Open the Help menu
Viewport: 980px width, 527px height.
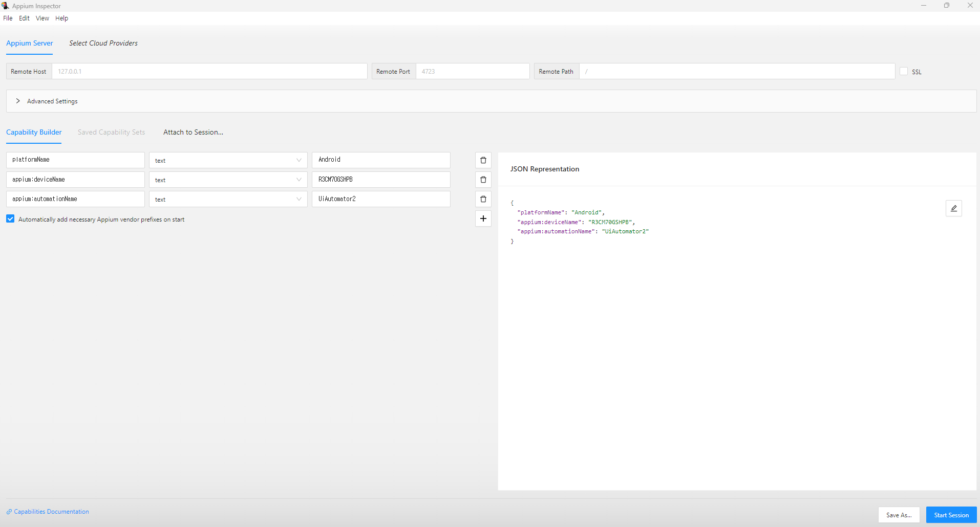coord(61,18)
